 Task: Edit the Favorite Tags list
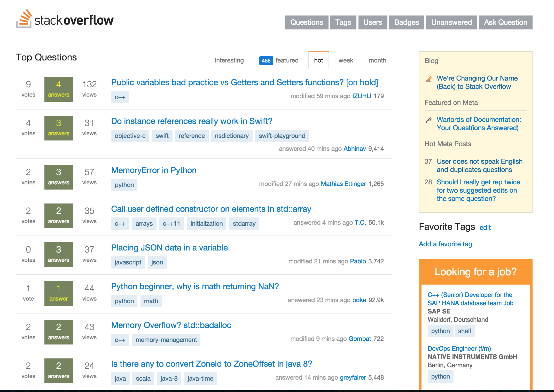click(x=485, y=228)
